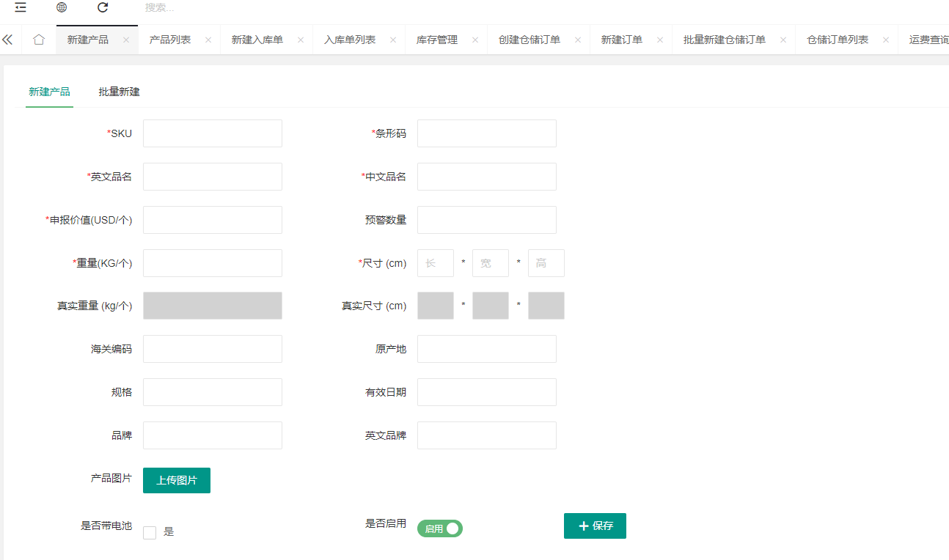Viewport: 949px width, 560px height.
Task: Open the 有效日期 date picker field
Action: (x=486, y=392)
